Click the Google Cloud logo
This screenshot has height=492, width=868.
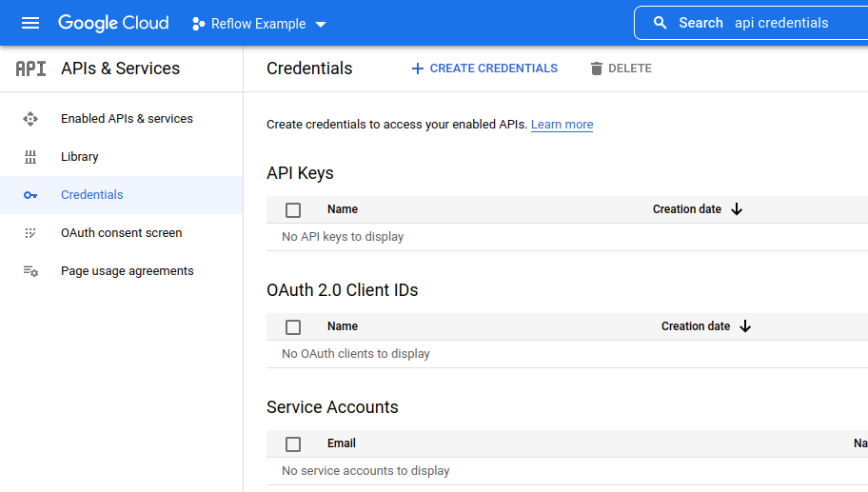click(x=113, y=23)
